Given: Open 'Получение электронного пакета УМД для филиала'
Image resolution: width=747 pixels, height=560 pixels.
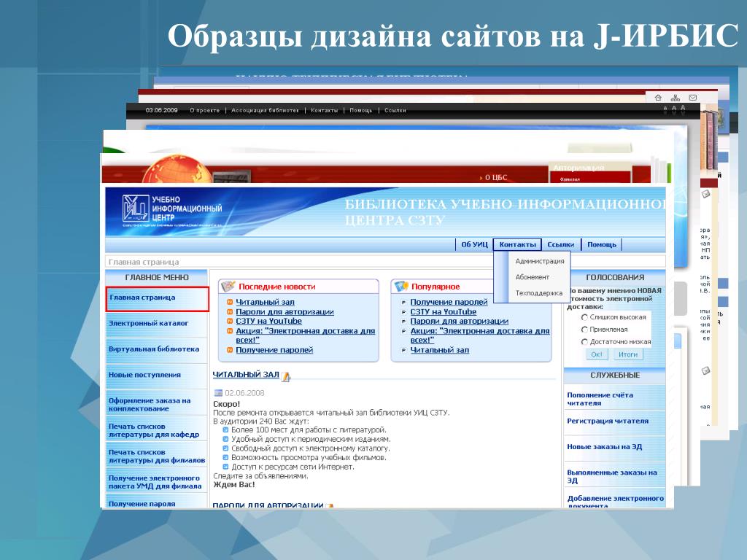Looking at the screenshot, I should pyautogui.click(x=157, y=481).
